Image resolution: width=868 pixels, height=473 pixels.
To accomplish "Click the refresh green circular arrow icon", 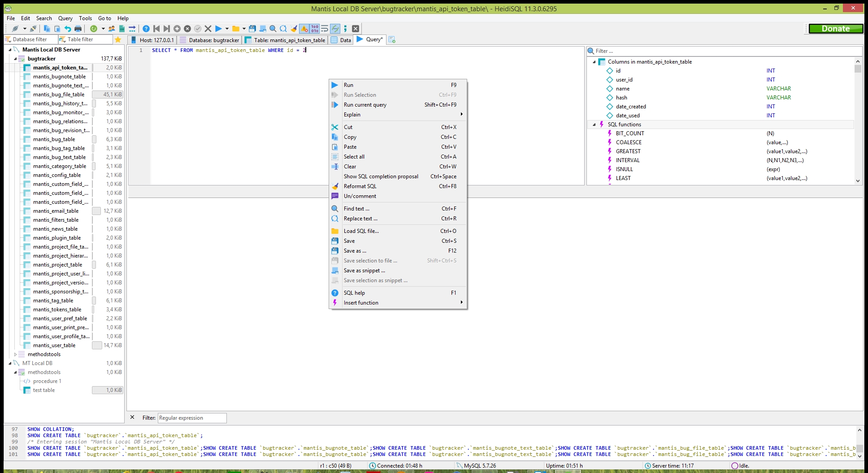I will 94,29.
